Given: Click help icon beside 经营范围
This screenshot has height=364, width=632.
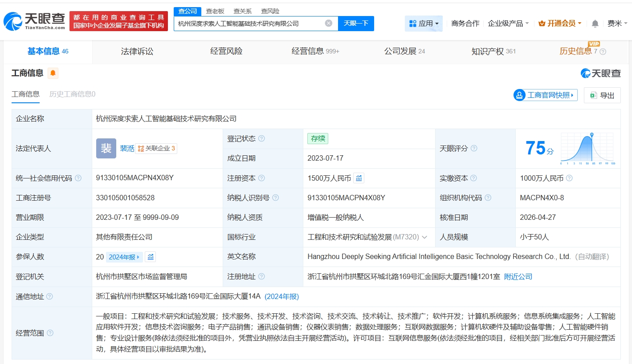Looking at the screenshot, I should pyautogui.click(x=50, y=333).
